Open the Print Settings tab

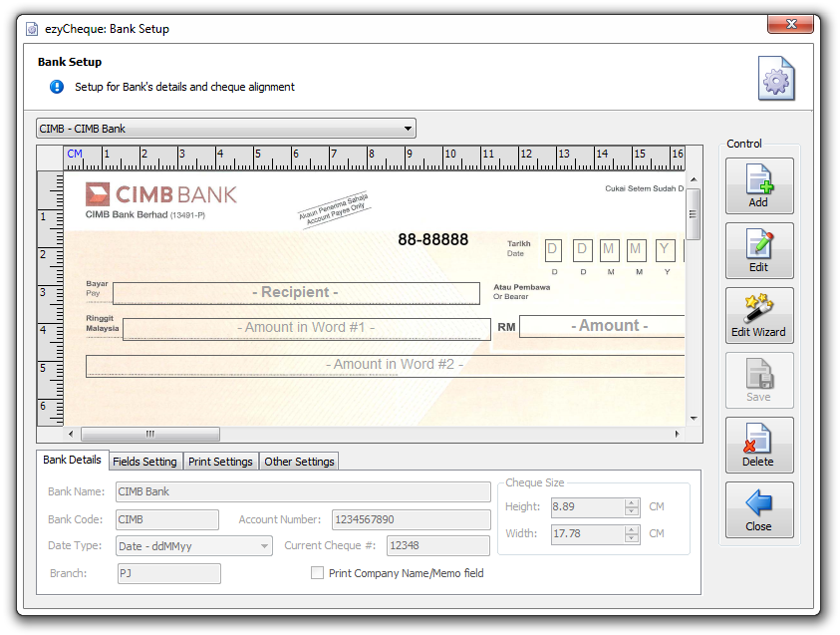click(x=220, y=462)
